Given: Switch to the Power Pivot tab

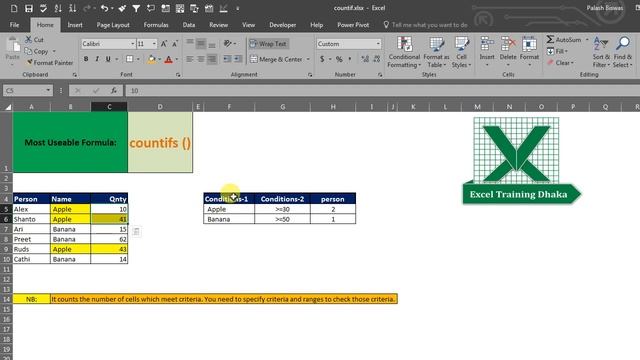Looking at the screenshot, I should [x=353, y=25].
